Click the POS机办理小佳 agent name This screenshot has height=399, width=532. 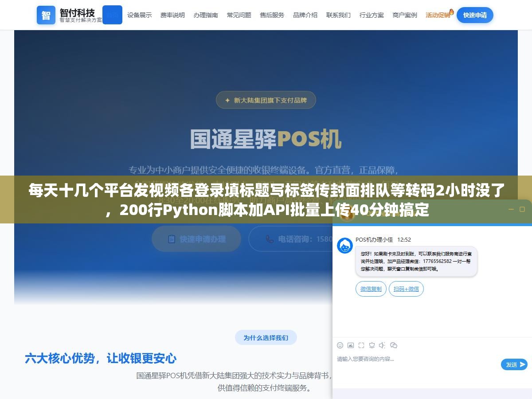tap(374, 239)
